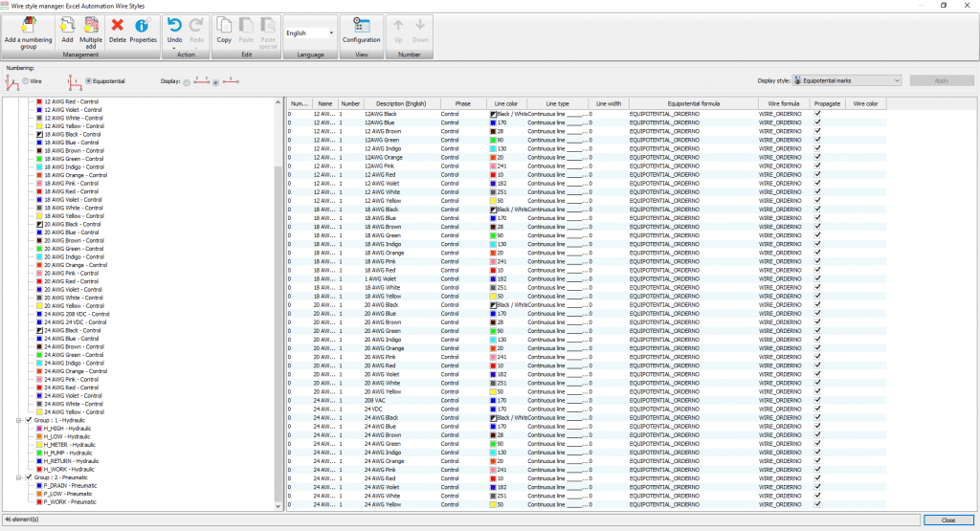
Task: Sort by the Name column header
Action: pyautogui.click(x=325, y=103)
